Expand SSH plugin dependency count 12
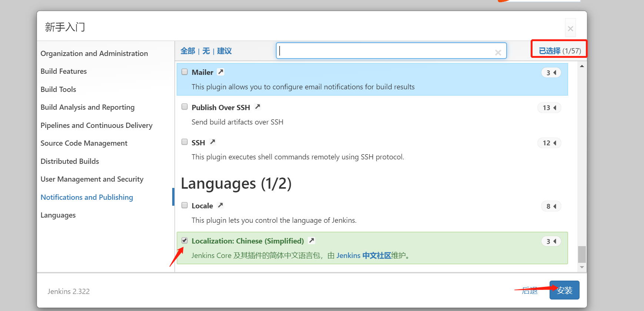Viewport: 644px width, 311px height. [x=549, y=143]
